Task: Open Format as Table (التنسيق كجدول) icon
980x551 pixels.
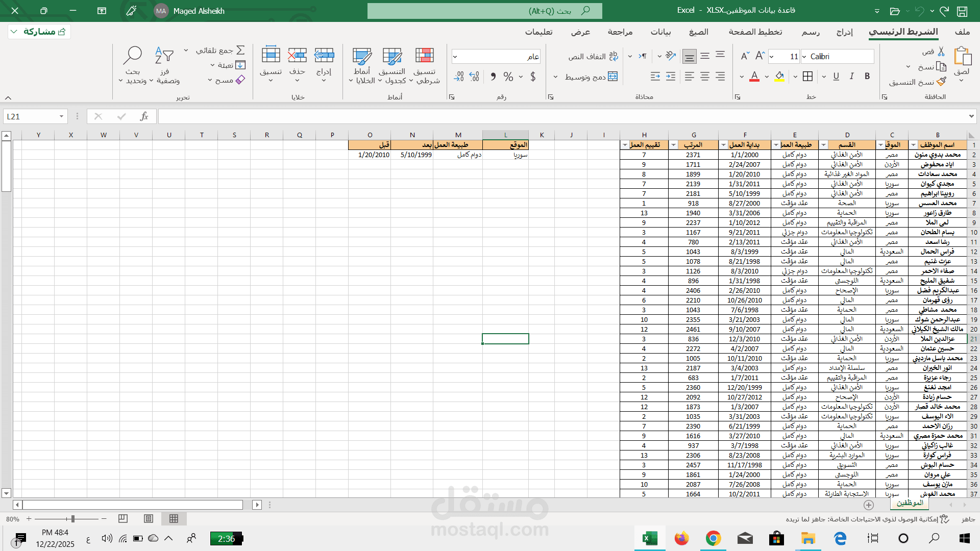Action: tap(392, 56)
